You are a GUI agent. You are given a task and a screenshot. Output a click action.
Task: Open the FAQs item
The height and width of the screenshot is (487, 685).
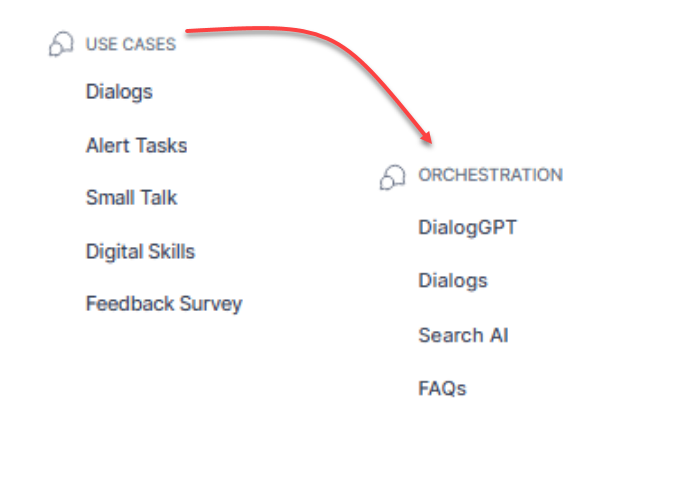(442, 388)
